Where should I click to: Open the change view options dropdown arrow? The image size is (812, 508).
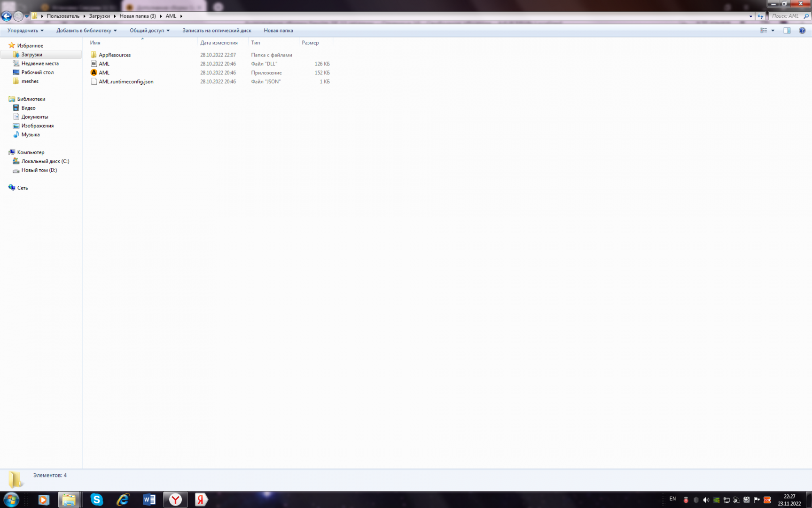click(x=773, y=31)
